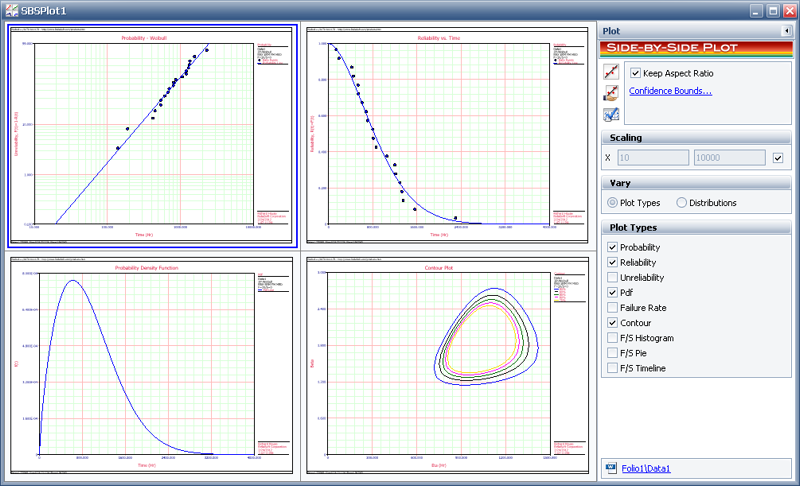Select the Plot Types radio button
Viewport: 800px width, 486px height.
click(612, 203)
